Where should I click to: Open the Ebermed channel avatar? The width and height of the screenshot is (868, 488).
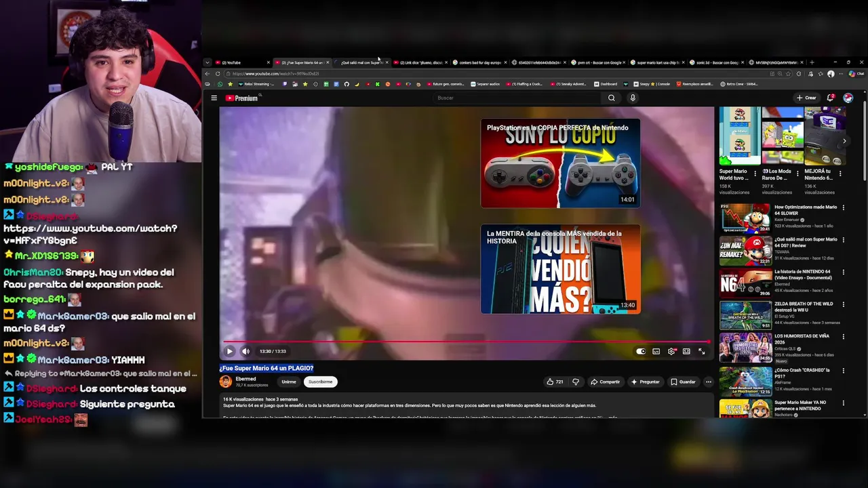pyautogui.click(x=226, y=382)
